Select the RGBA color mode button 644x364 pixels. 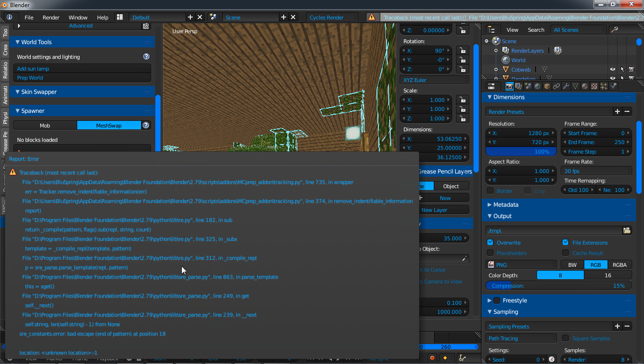(619, 265)
